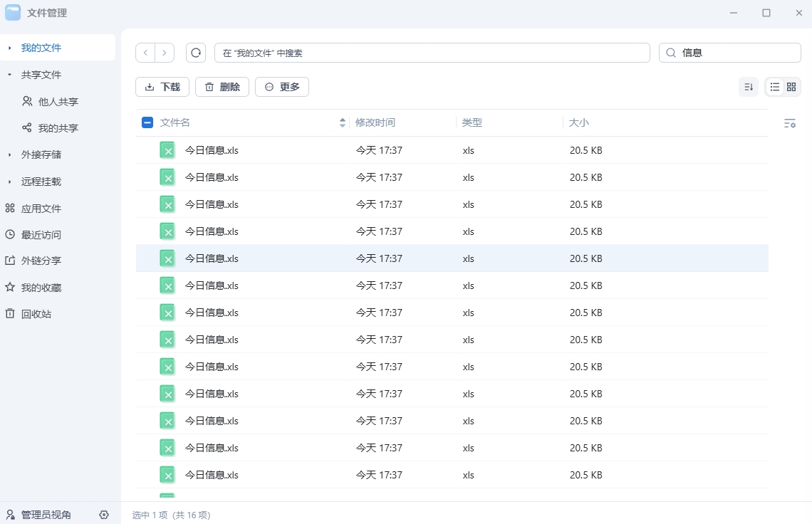Maximize the 文件管理 window

pyautogui.click(x=766, y=13)
